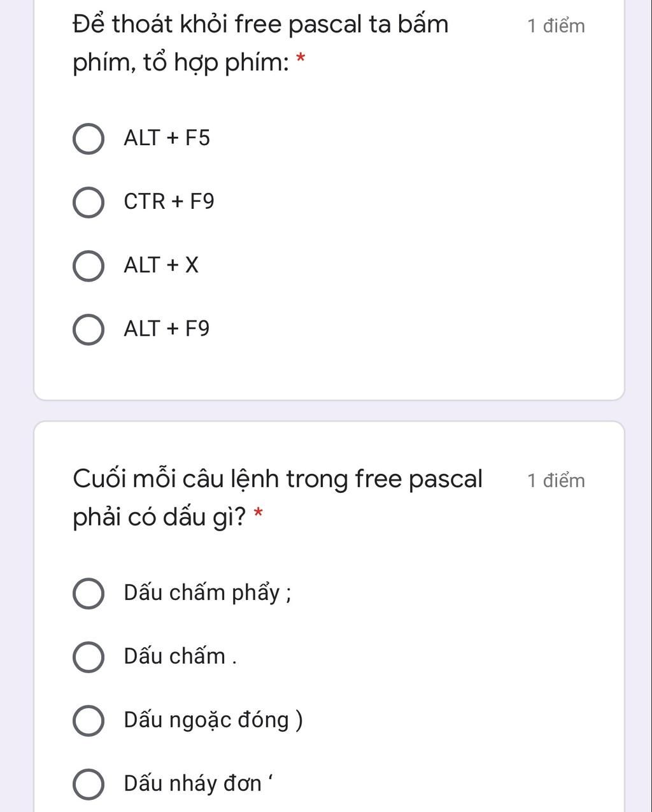Click '1 điểm' label of first question

pyautogui.click(x=556, y=26)
